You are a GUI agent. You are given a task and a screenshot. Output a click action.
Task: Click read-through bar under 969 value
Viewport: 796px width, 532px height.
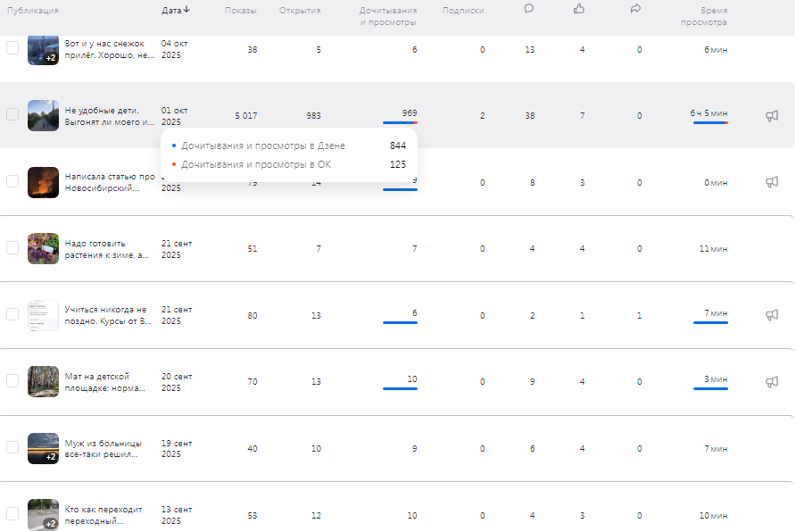(400, 122)
